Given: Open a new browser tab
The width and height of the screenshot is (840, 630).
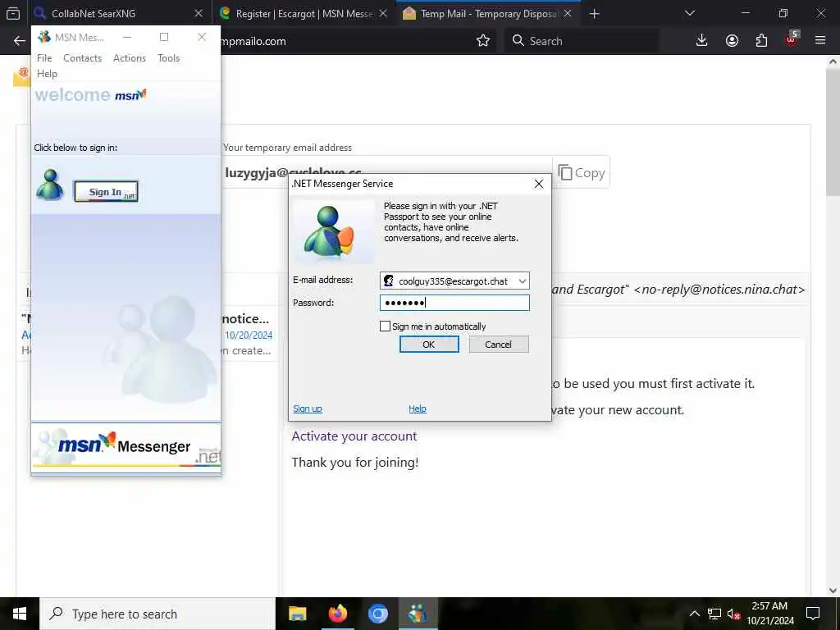Looking at the screenshot, I should (594, 13).
